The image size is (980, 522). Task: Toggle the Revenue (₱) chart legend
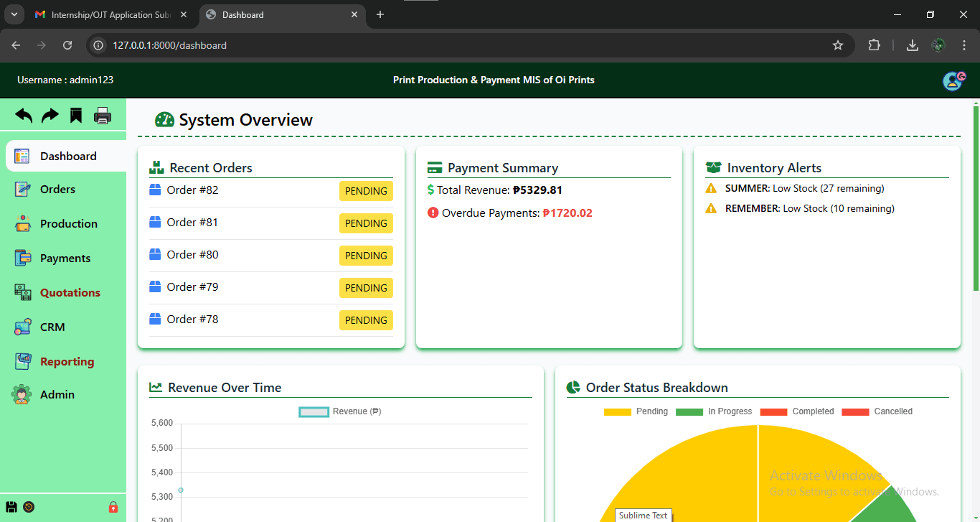pos(340,412)
